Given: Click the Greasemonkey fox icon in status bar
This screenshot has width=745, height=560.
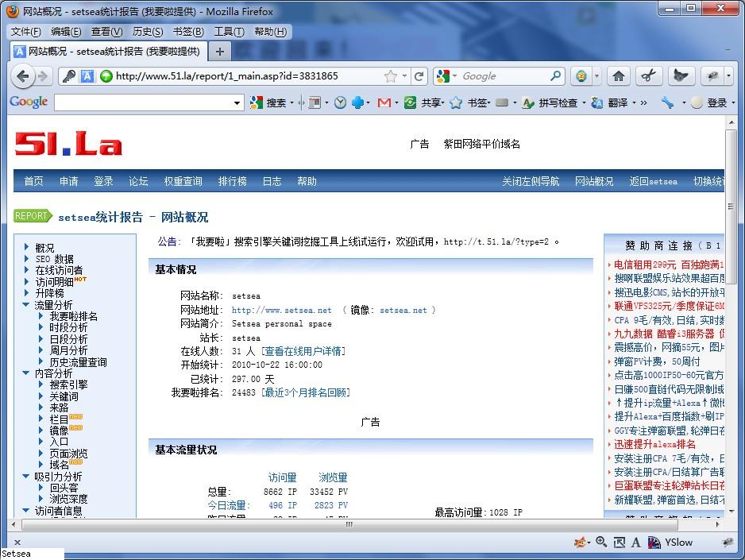Looking at the screenshot, I should tap(581, 542).
